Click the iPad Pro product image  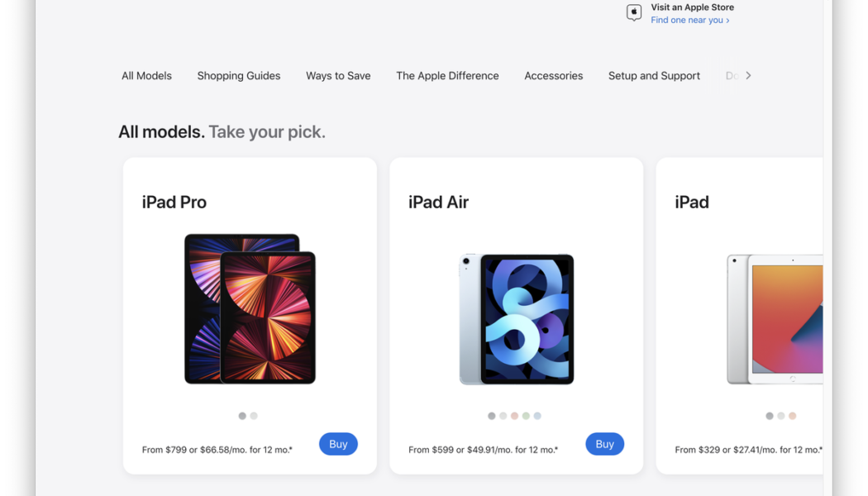[248, 309]
